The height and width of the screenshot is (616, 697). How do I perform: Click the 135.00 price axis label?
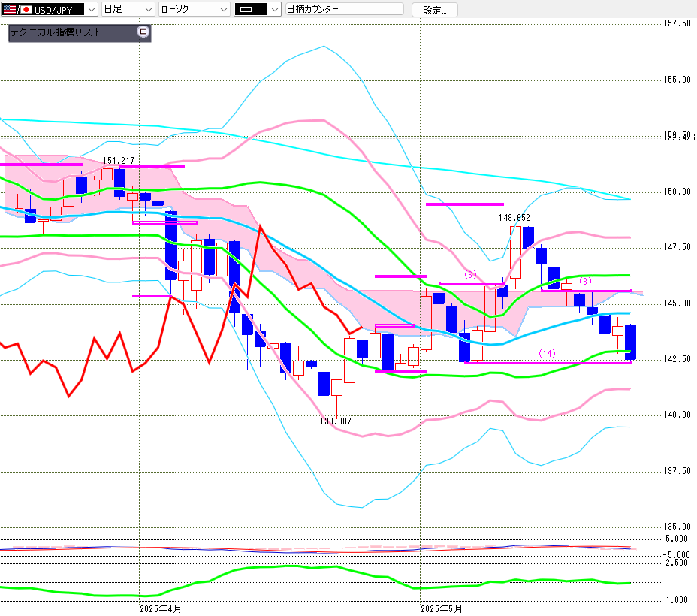coord(677,527)
